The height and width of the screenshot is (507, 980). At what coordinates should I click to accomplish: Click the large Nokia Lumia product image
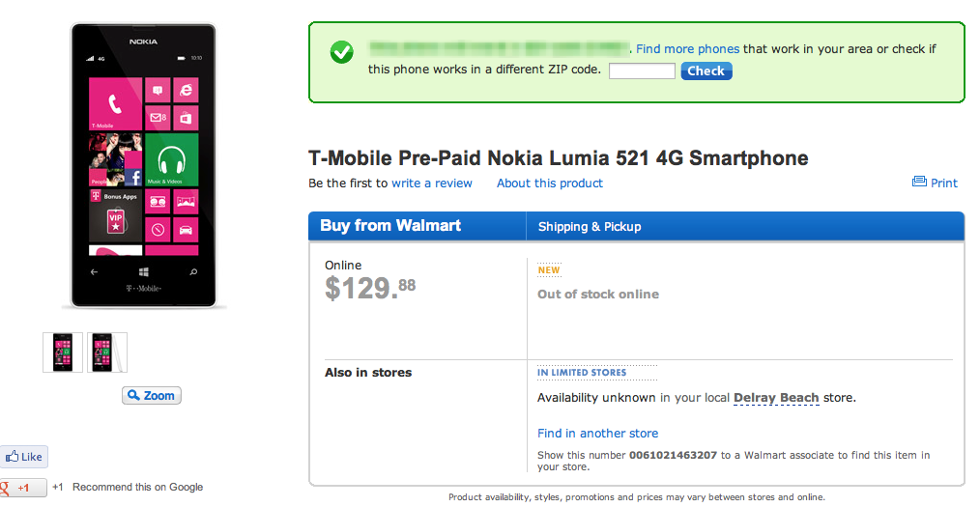(144, 165)
